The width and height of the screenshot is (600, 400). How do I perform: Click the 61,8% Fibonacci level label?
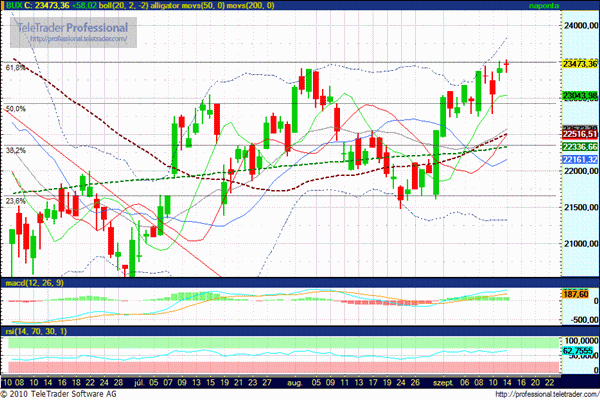[16, 68]
